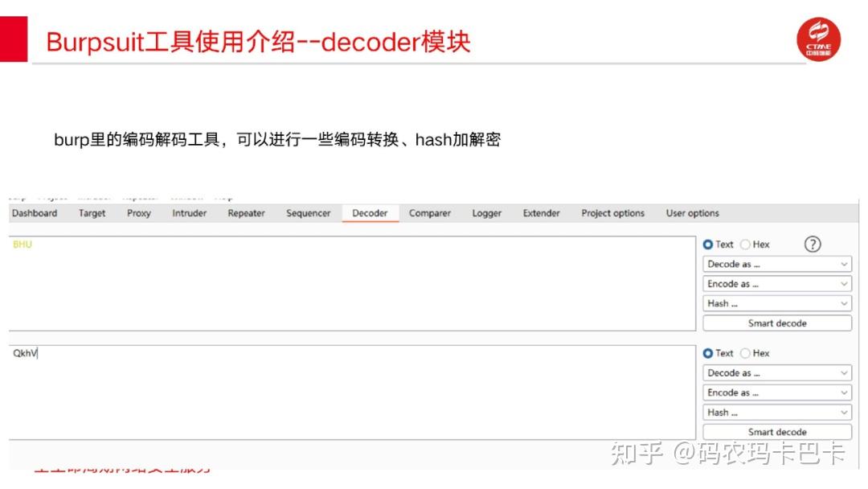Open the User options tab
868x489 pixels.
[x=693, y=213]
